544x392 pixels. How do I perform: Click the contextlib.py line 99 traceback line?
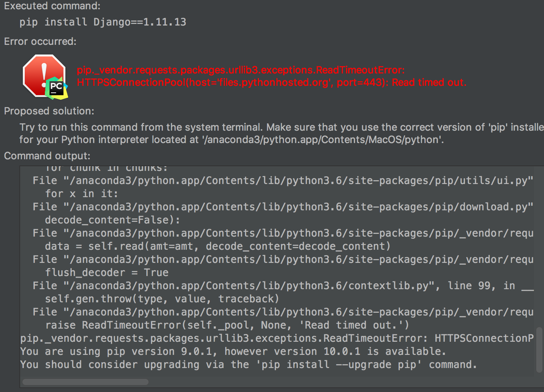(283, 286)
